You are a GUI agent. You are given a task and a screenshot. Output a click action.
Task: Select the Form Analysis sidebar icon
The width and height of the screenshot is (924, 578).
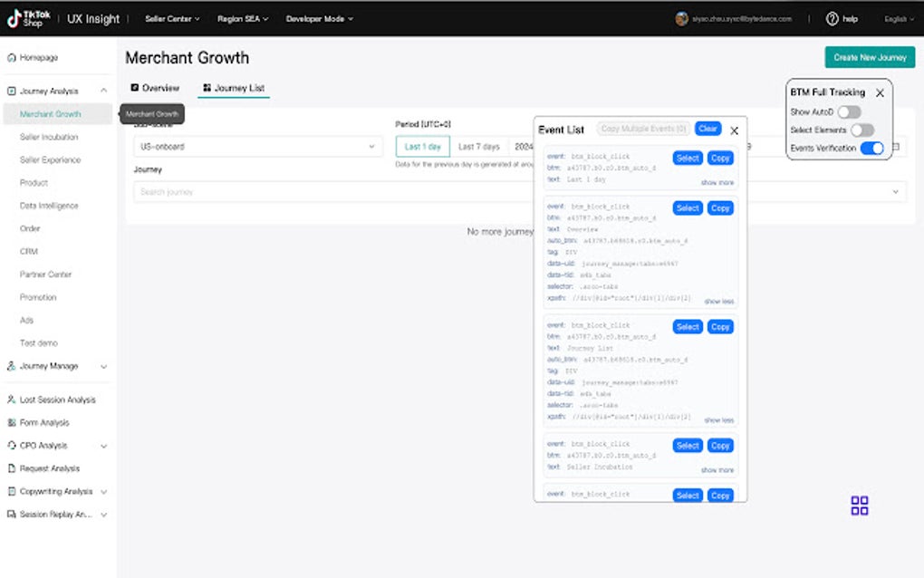[10, 422]
